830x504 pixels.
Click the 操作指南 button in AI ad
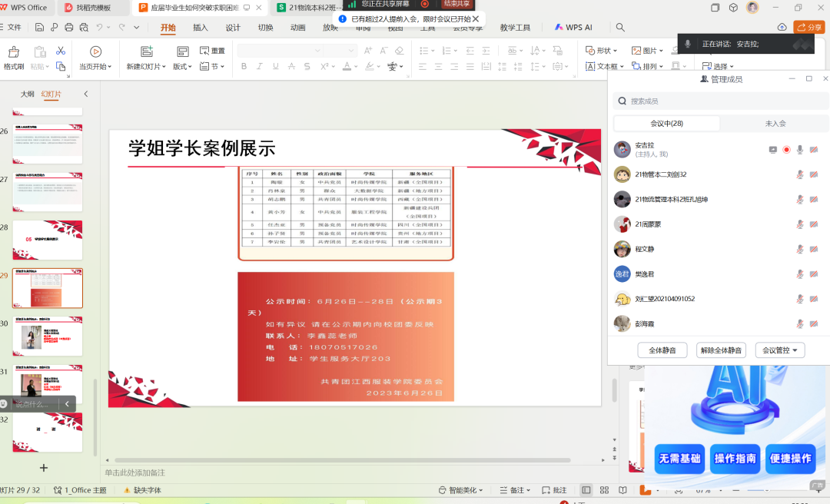(735, 459)
